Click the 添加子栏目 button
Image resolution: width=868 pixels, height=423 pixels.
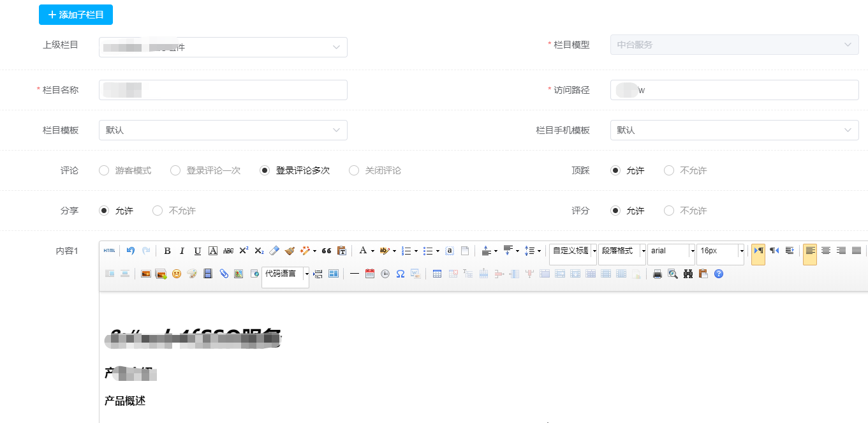coord(76,15)
